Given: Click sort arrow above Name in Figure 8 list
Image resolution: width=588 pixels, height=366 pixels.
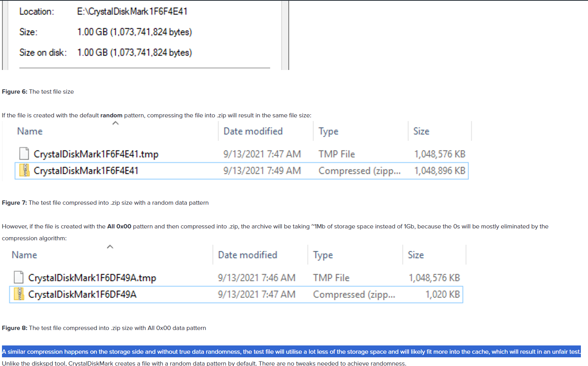Looking at the screenshot, I should click(x=110, y=247).
